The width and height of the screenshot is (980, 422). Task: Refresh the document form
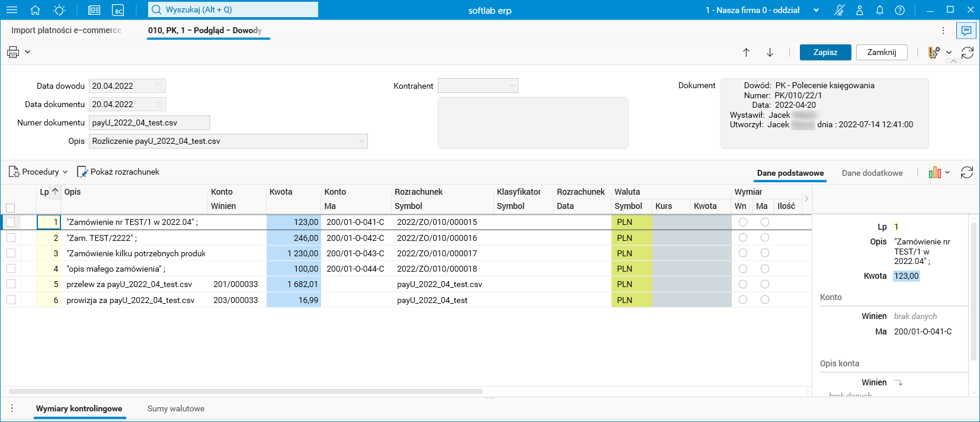point(968,53)
